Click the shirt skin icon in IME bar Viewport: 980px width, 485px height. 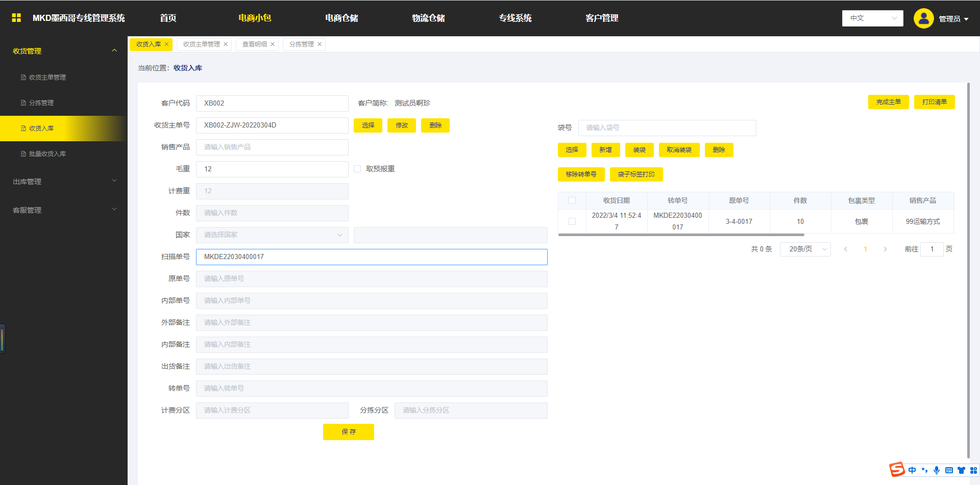961,470
